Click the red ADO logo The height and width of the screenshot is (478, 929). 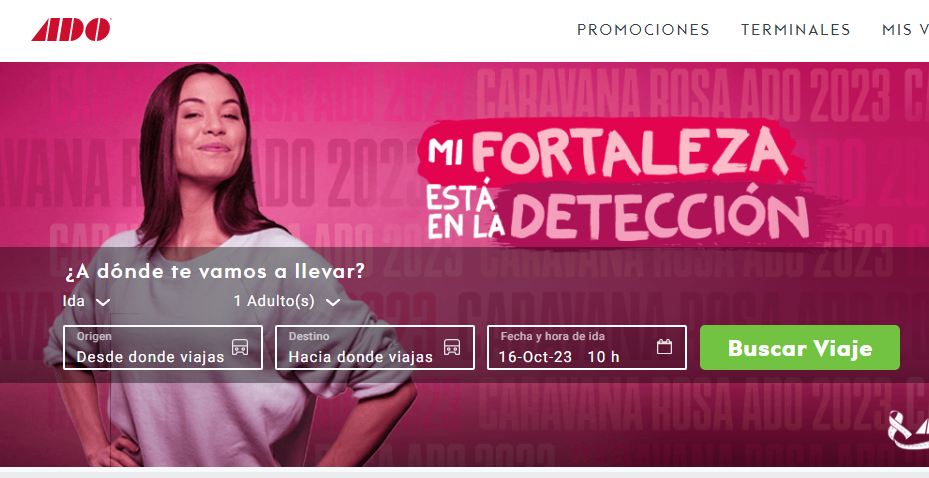tap(72, 30)
